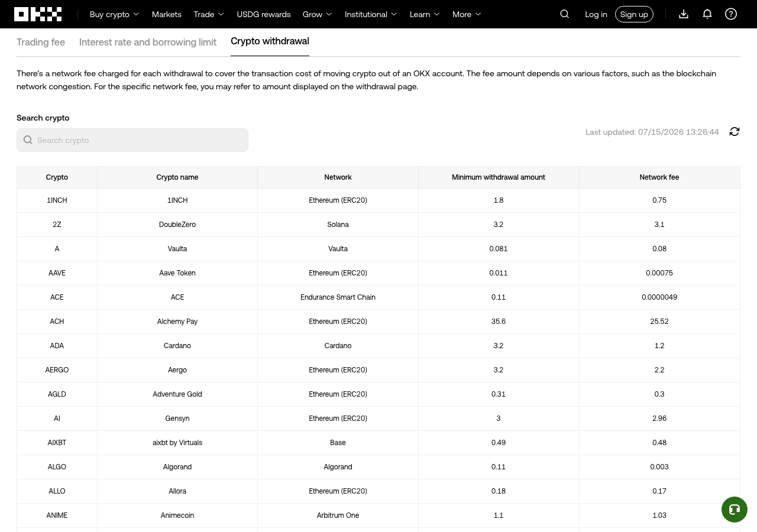Focus the Search crypto input field
The width and height of the screenshot is (757, 532).
(132, 140)
